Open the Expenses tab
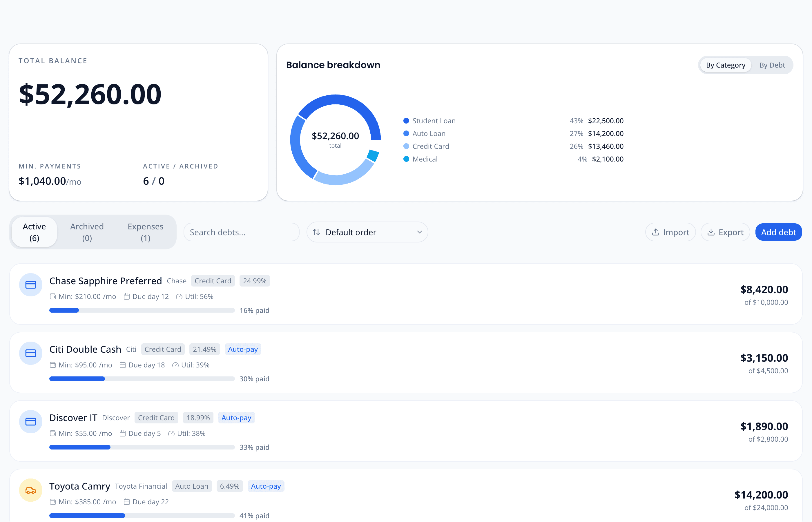 pyautogui.click(x=145, y=232)
